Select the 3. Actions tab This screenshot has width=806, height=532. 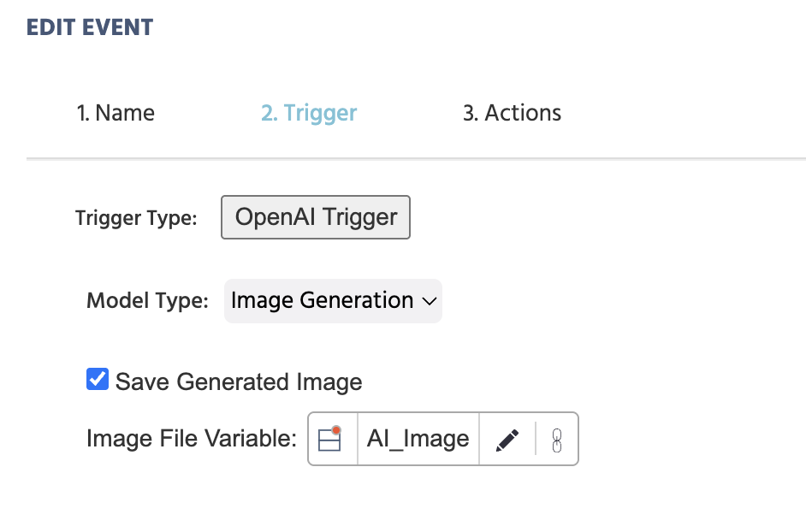tap(512, 112)
